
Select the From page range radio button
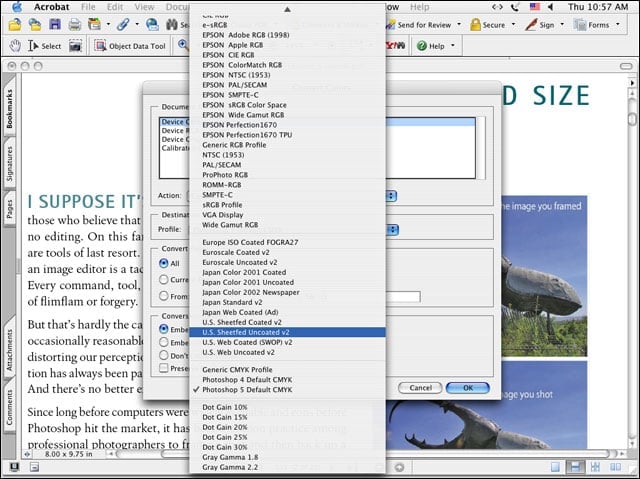pyautogui.click(x=164, y=296)
